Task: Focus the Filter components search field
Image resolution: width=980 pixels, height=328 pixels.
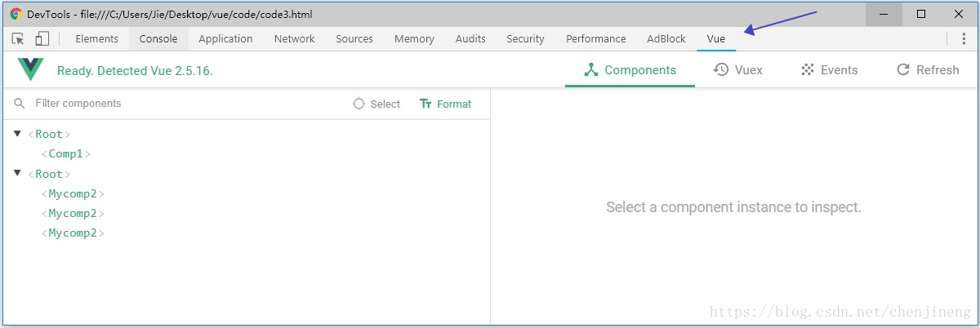Action: (180, 104)
